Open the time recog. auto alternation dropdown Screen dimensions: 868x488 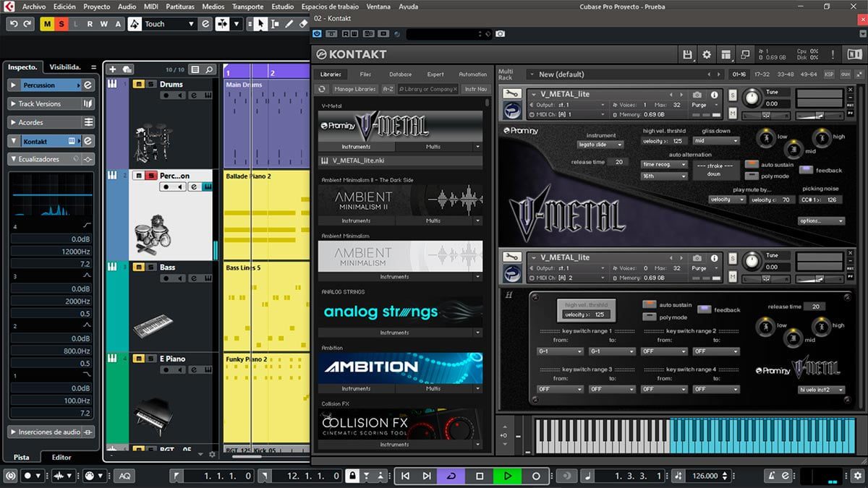click(664, 164)
